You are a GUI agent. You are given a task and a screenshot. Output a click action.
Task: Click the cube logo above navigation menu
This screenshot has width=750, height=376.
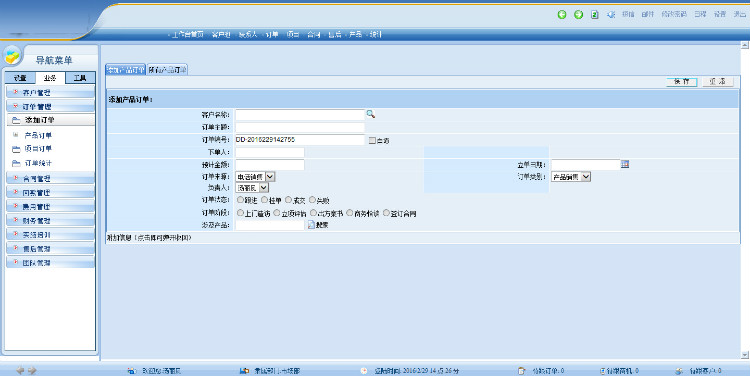pos(13,56)
